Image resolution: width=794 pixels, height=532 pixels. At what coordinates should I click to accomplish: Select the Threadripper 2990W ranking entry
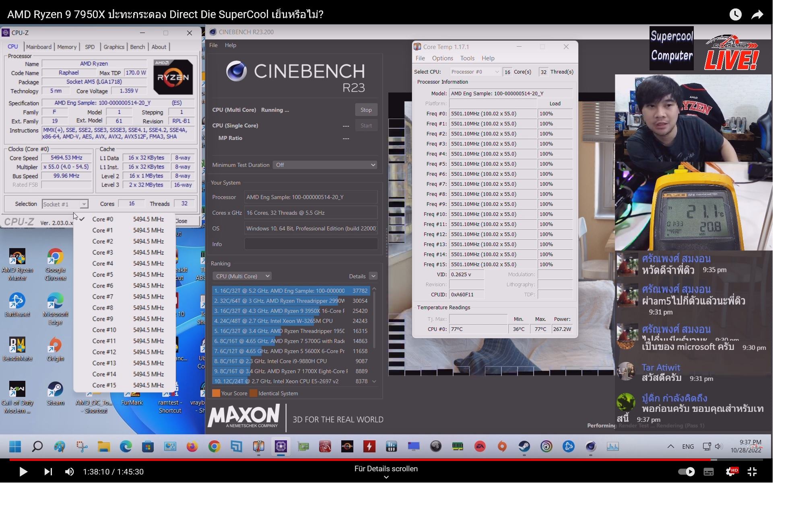[x=291, y=301]
